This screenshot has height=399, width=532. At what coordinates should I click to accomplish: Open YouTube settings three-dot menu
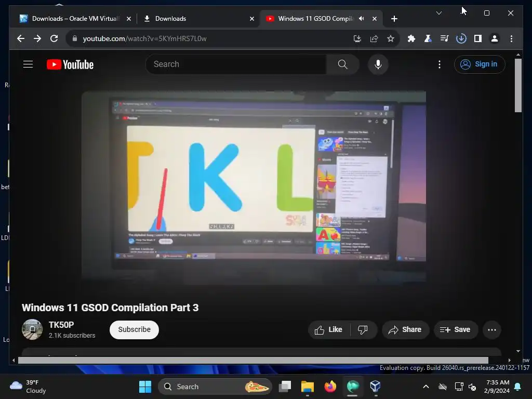(x=440, y=64)
